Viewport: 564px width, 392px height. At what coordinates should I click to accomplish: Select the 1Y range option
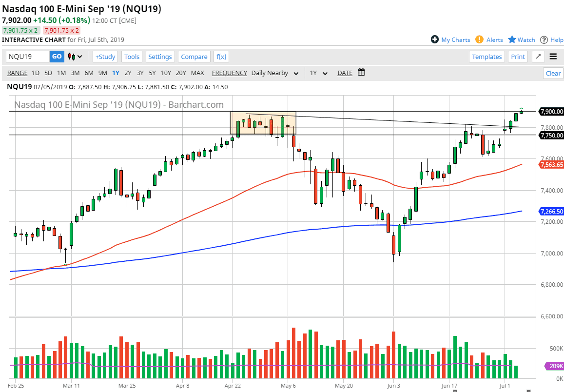[116, 73]
